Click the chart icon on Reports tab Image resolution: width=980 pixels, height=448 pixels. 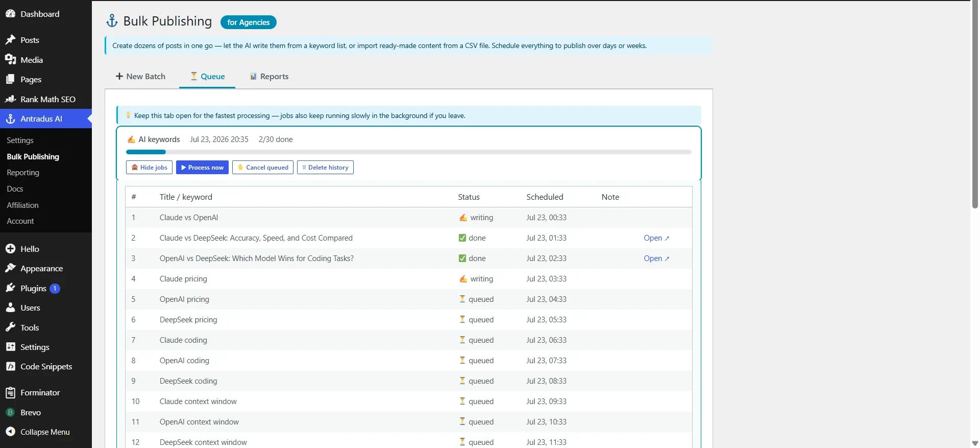pyautogui.click(x=253, y=76)
